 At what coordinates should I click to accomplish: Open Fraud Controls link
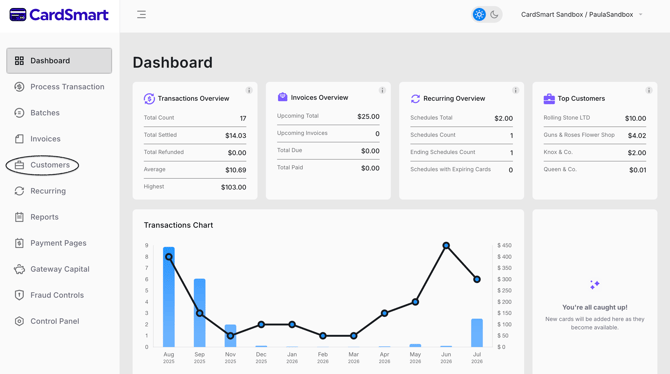59,295
